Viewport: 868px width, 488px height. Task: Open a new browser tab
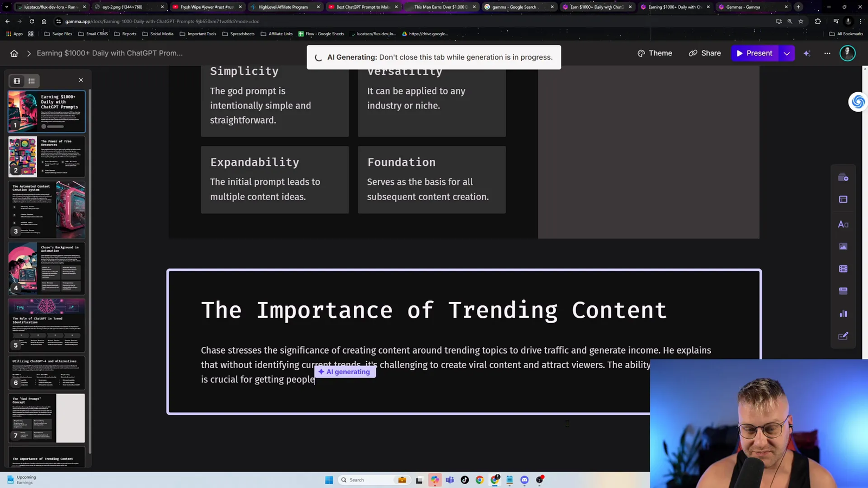point(798,7)
